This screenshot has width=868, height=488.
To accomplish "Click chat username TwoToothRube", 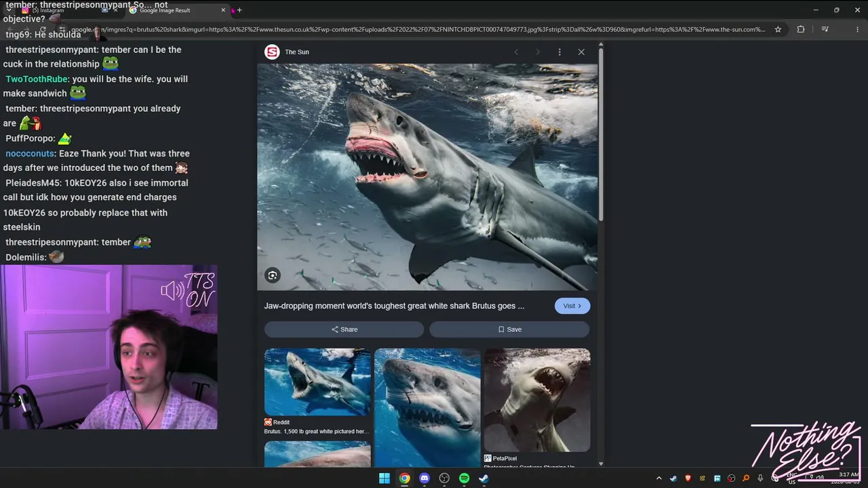I will pos(37,79).
